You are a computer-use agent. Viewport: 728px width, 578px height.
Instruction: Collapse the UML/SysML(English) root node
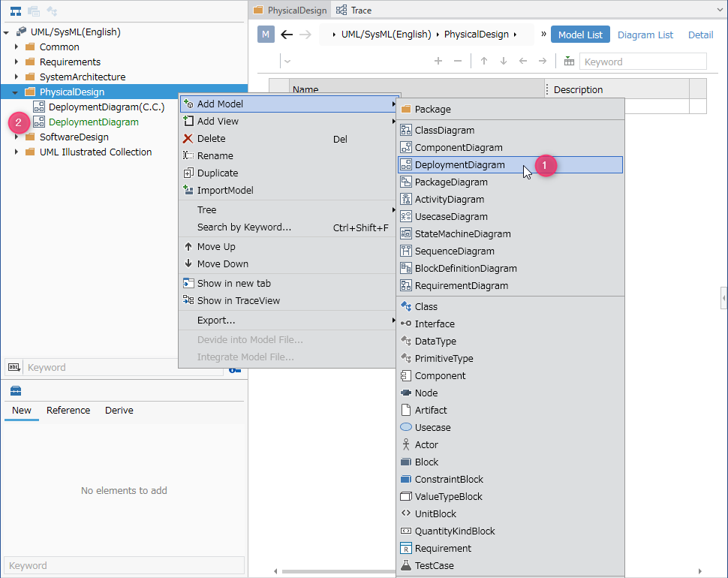click(x=6, y=32)
